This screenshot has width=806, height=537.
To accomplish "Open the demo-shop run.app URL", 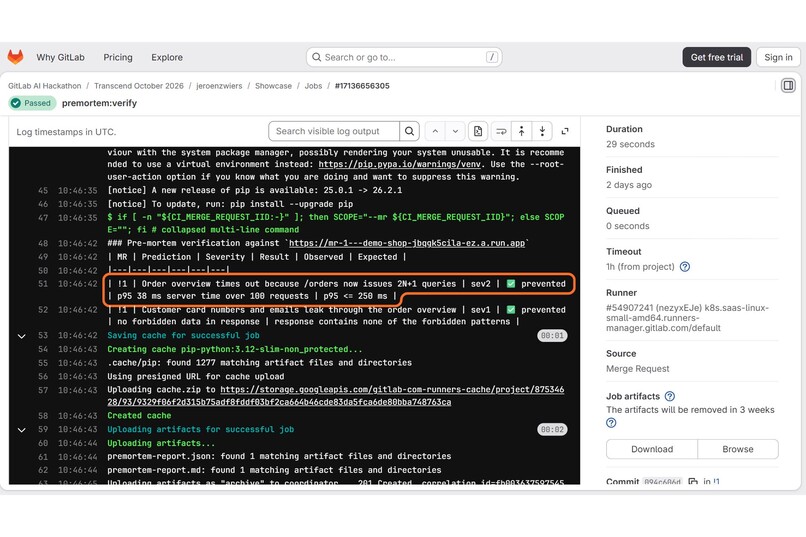I will [x=407, y=243].
